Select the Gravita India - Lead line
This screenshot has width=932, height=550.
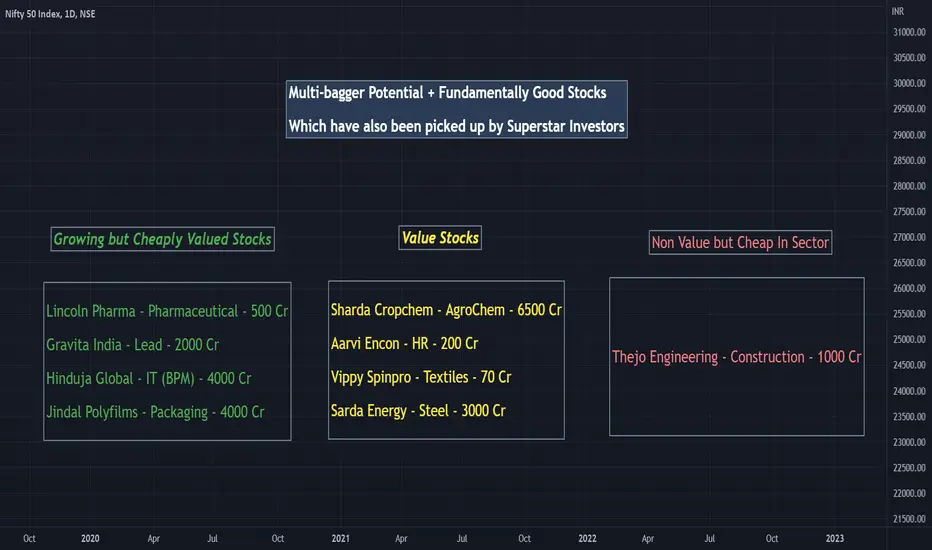132,344
